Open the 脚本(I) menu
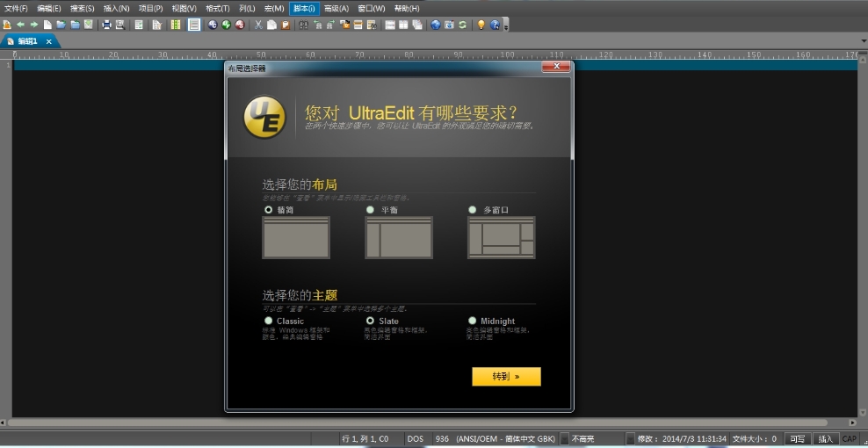 click(x=305, y=8)
